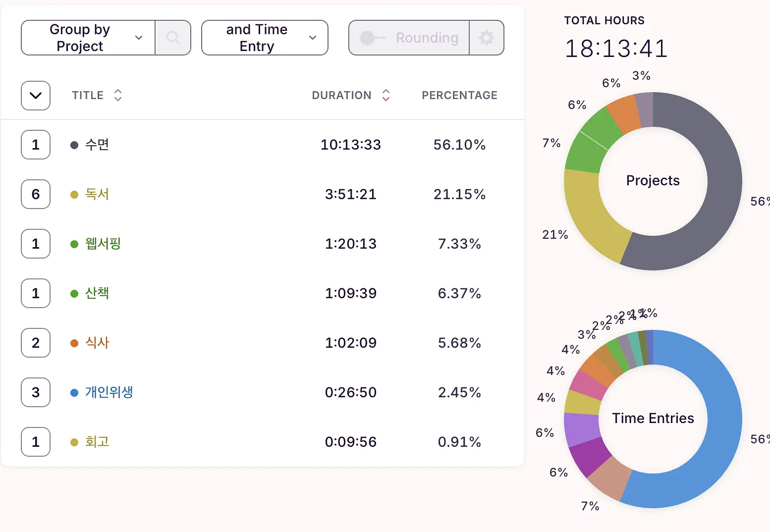Click the Percentage column header
770x532 pixels.
tap(459, 95)
